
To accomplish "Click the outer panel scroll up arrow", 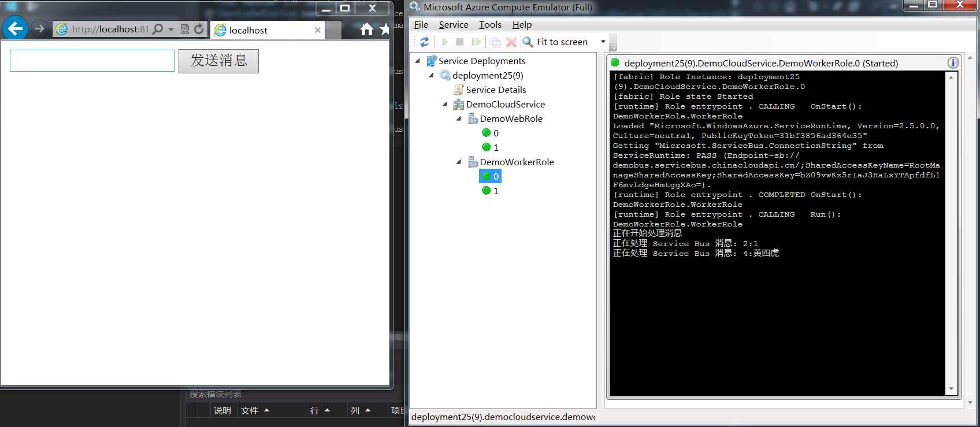I will pos(970,58).
